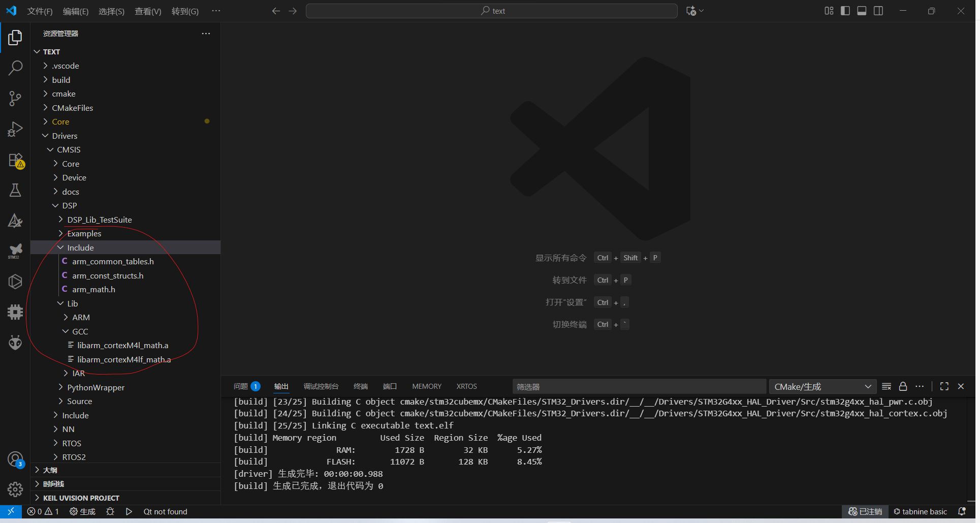Collapse the GCC folder
980x523 pixels.
(x=80, y=331)
